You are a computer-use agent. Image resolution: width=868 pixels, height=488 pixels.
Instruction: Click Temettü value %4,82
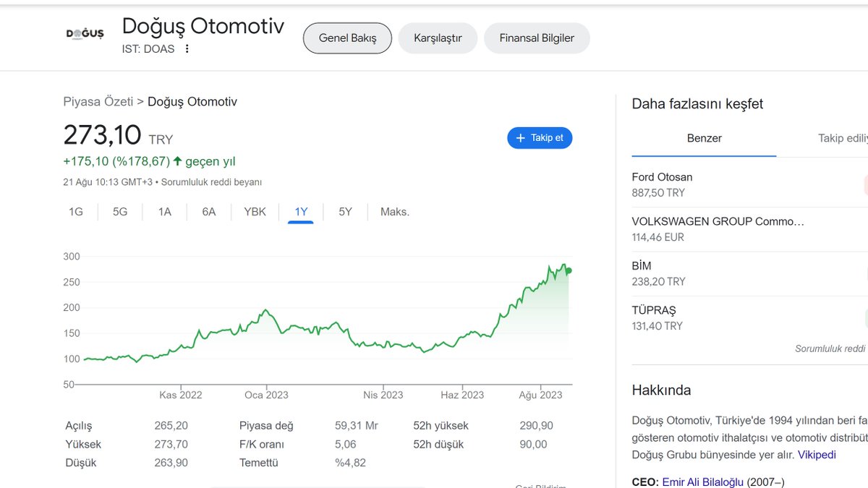click(x=351, y=463)
